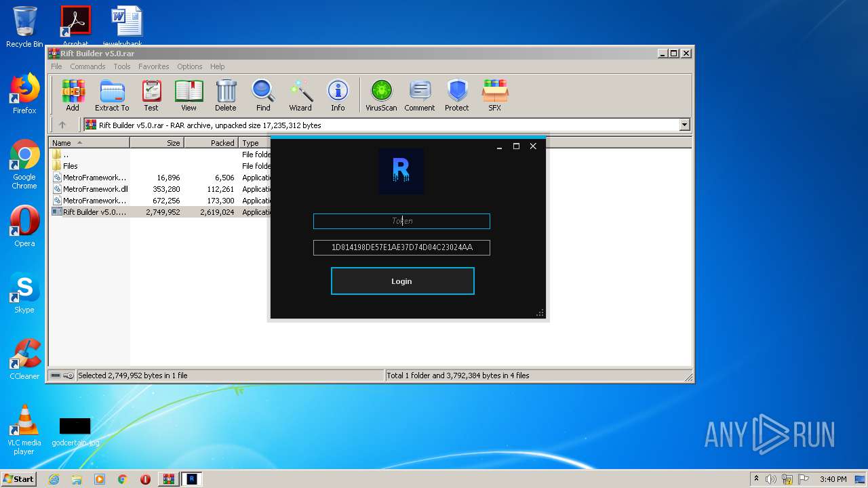
Task: Click the Rift R logo image
Action: coord(401,171)
